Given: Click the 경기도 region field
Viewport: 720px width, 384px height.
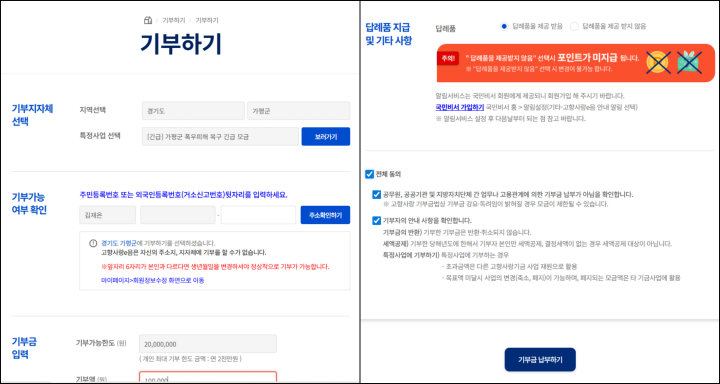Looking at the screenshot, I should point(193,111).
